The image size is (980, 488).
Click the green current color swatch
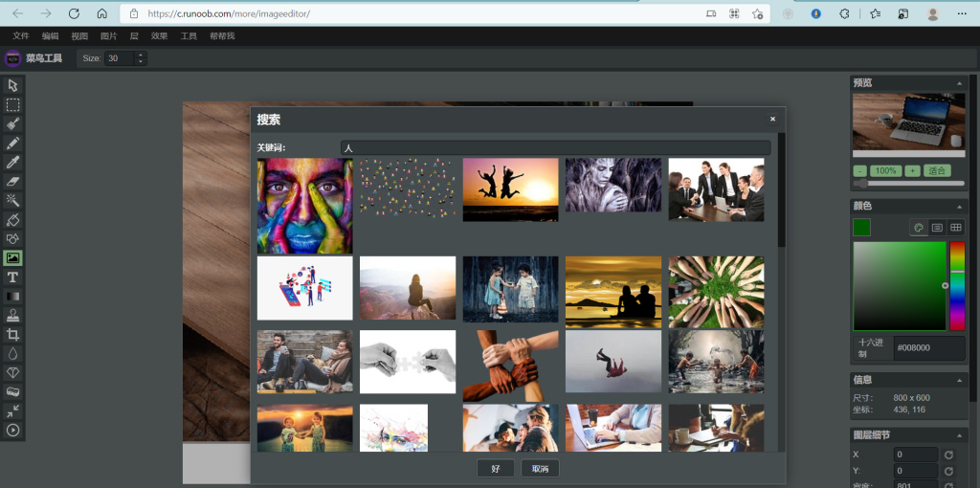tap(862, 228)
